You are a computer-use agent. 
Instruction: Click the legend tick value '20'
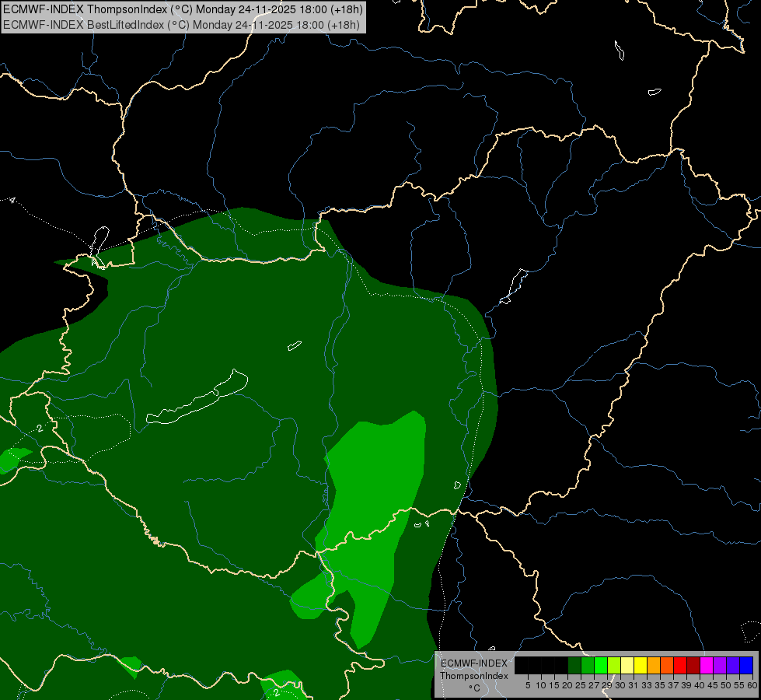point(567,685)
